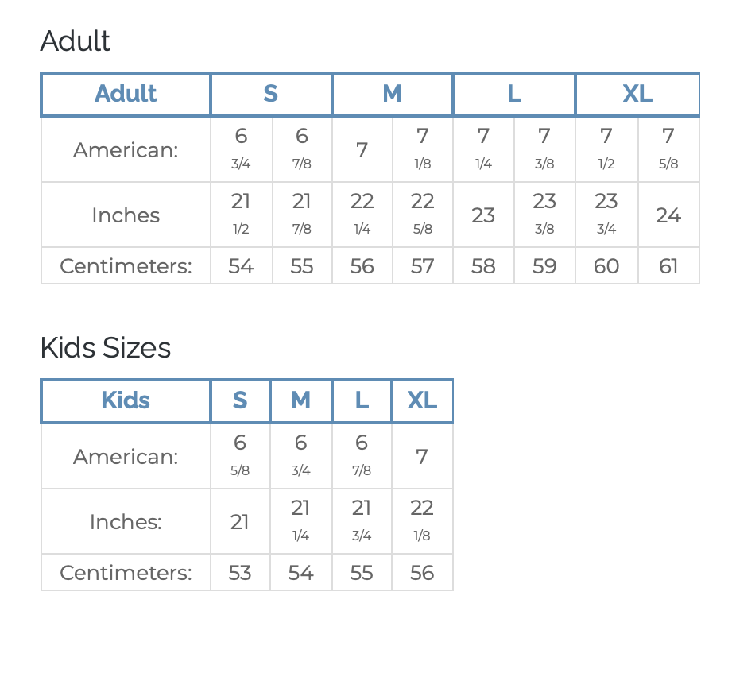Screen dimensions: 736x700
Task: Click the "Kids Sizes" section heading
Action: point(106,348)
